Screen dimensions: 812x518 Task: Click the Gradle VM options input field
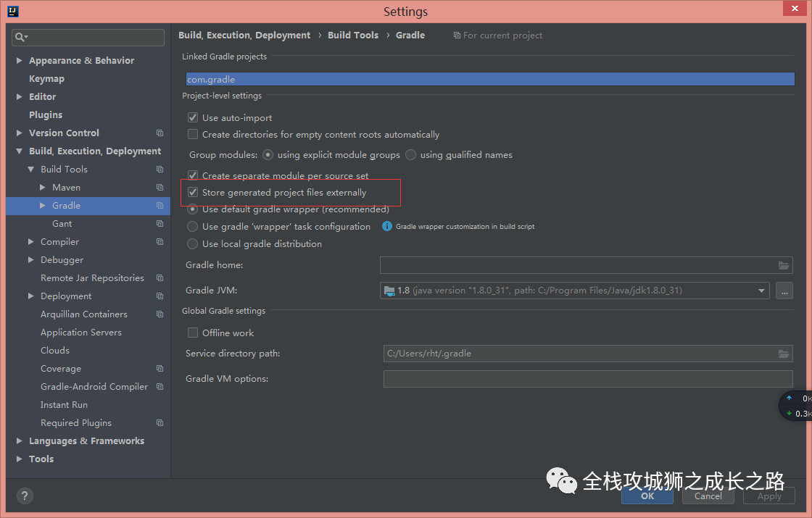coord(588,379)
